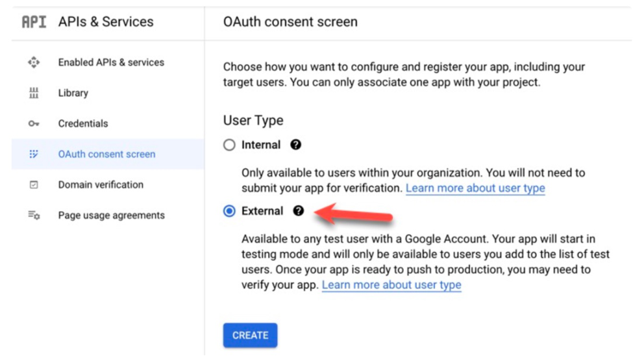The width and height of the screenshot is (644, 356).
Task: Select OAuth consent screen sidebar item
Action: 108,154
